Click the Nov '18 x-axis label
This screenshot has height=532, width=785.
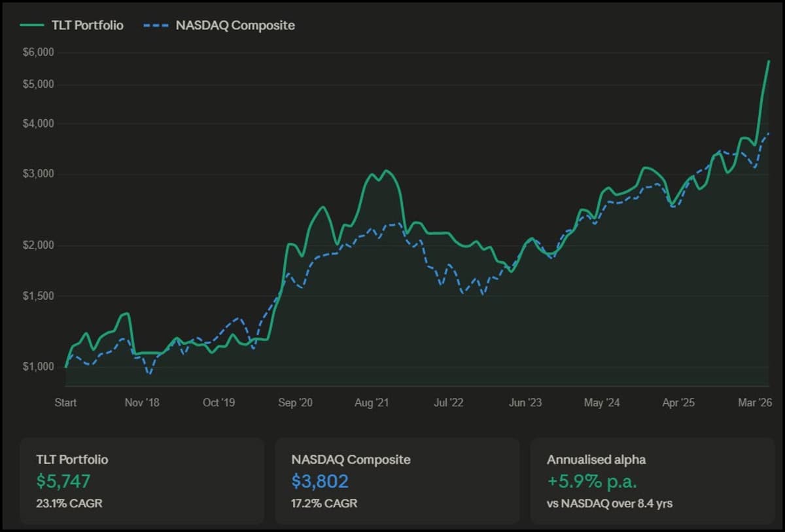click(x=142, y=402)
